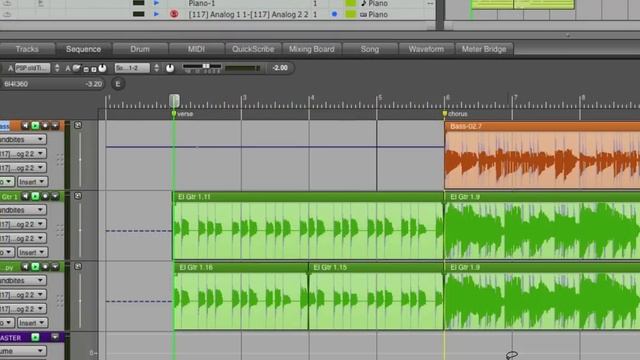
Task: Open the Gtr 1 track settings menu arrow
Action: tap(55, 196)
